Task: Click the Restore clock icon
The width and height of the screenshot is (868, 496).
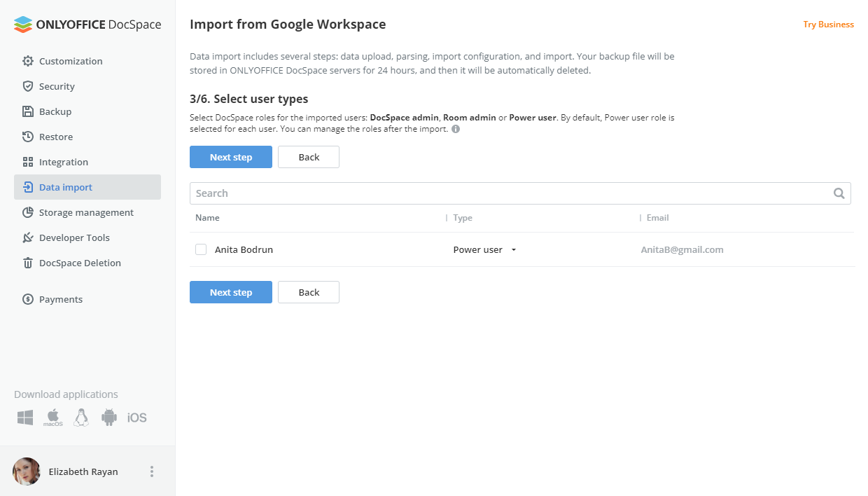Action: 28,137
